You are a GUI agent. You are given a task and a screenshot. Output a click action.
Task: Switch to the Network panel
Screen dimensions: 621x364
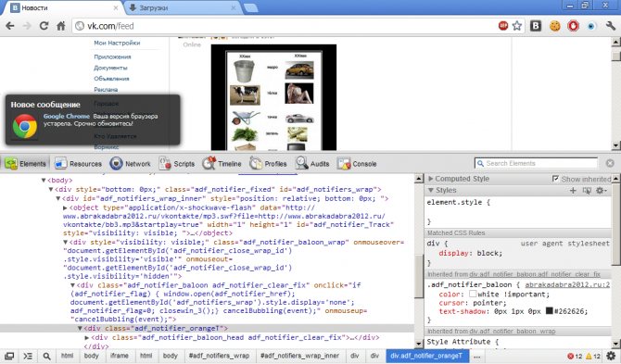pos(131,163)
